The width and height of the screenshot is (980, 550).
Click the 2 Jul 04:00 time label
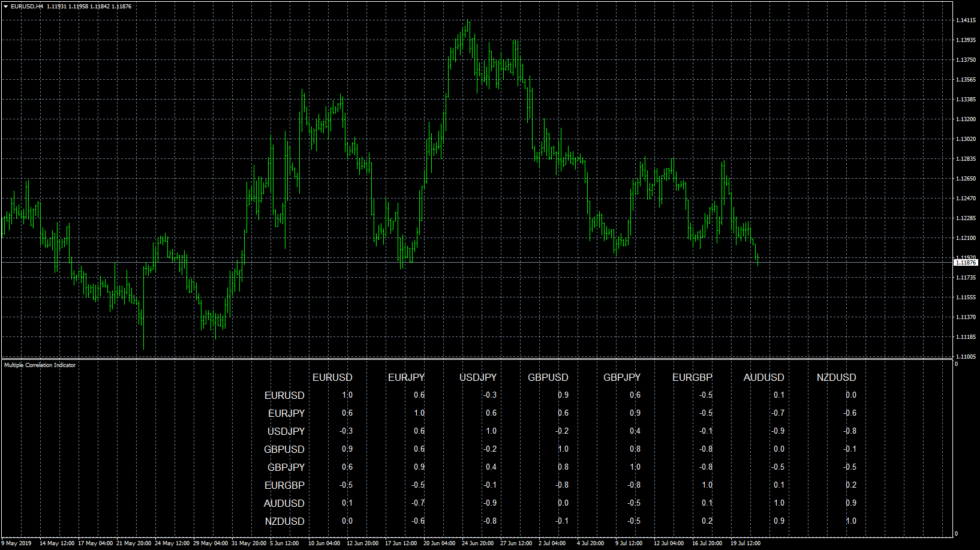[552, 543]
